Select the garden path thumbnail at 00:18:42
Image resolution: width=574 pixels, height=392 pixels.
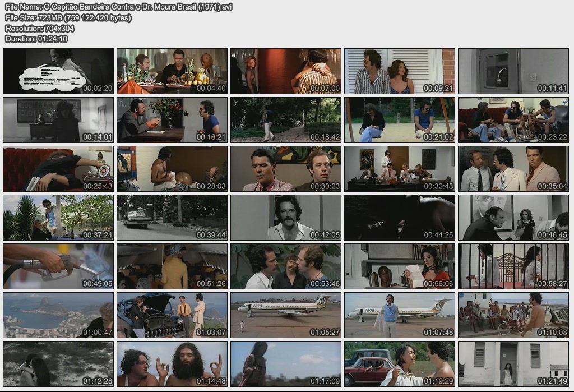click(x=286, y=120)
